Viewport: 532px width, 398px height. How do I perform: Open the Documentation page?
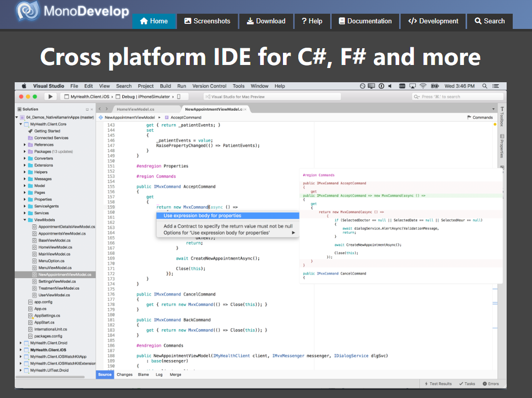pos(365,21)
